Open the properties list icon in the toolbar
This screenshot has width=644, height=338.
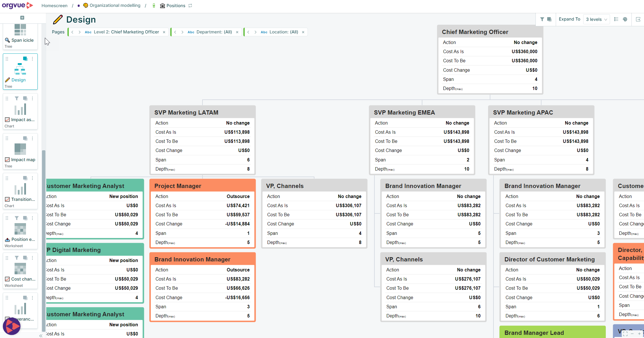[x=616, y=19]
